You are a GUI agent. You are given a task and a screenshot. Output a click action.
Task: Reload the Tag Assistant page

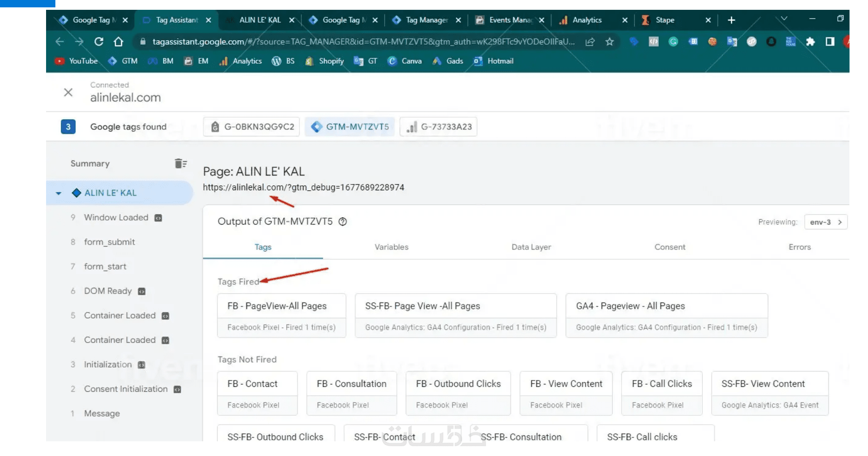pos(99,42)
